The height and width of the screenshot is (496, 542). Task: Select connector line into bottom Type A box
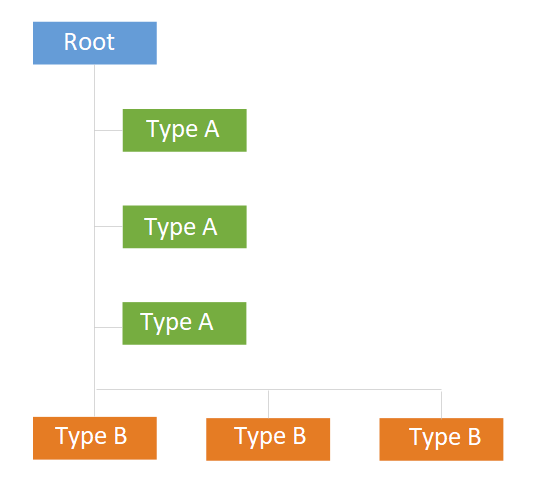point(109,327)
